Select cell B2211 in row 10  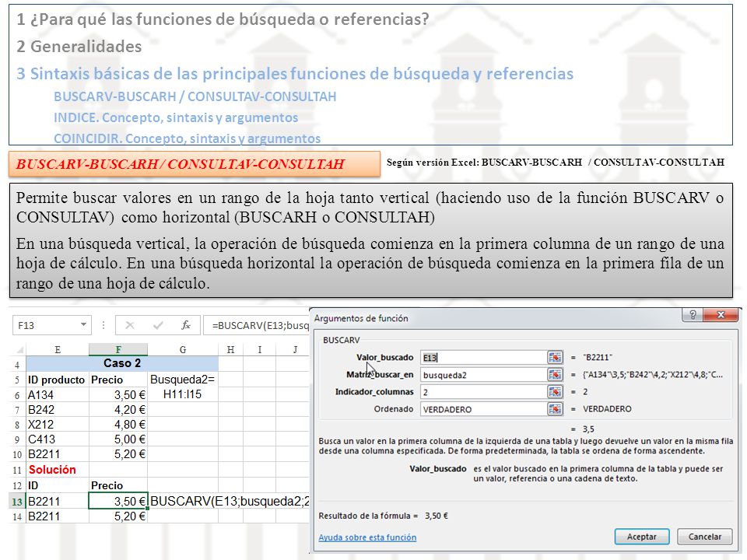(58, 454)
